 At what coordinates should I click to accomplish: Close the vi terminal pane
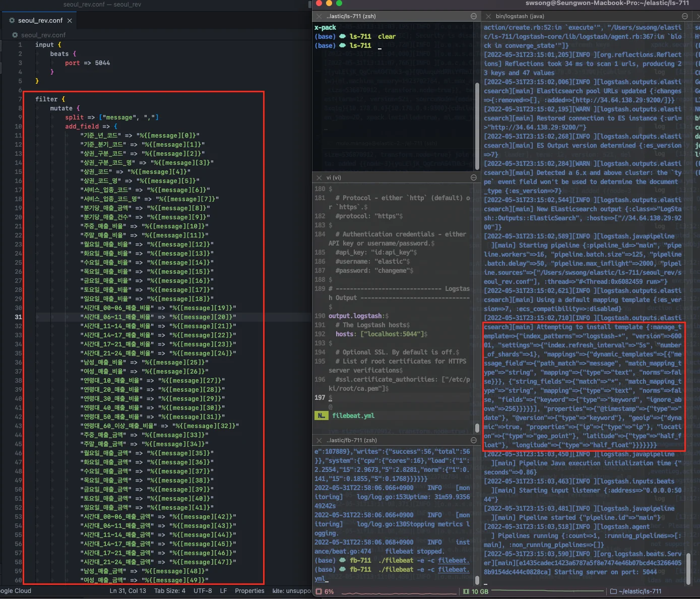pos(320,177)
